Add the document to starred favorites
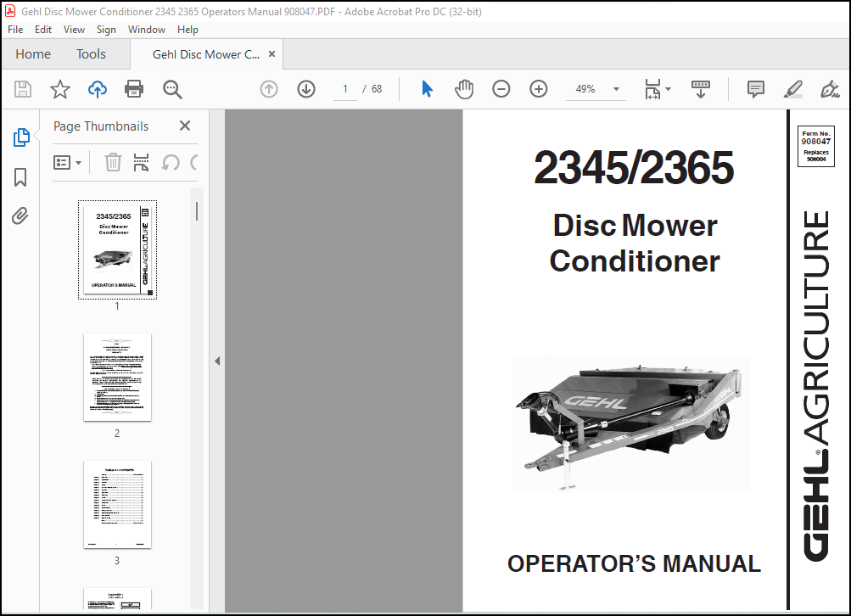This screenshot has height=616, width=851. click(59, 89)
